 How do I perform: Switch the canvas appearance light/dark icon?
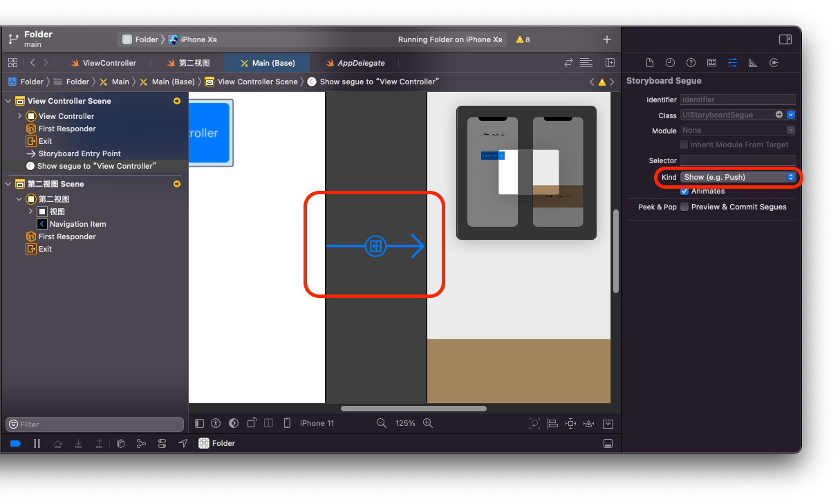pos(234,423)
